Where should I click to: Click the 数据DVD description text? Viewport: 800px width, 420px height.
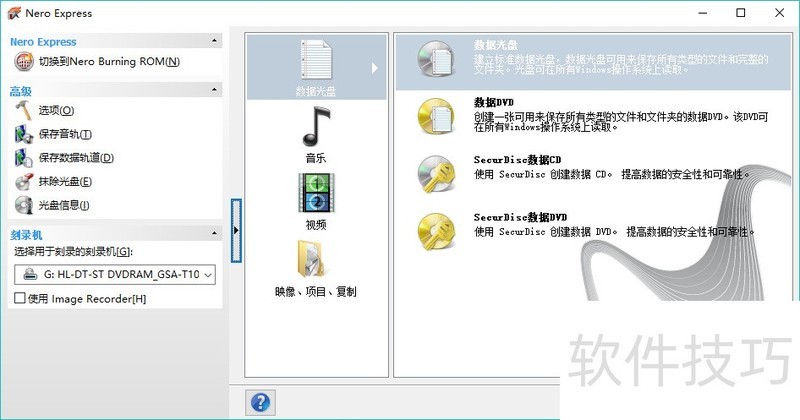tap(621, 122)
